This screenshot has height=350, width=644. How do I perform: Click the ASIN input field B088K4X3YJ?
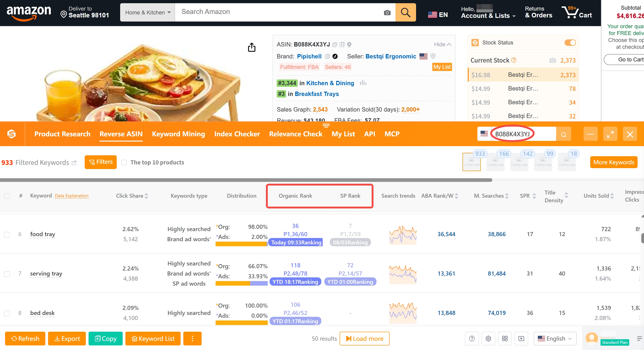(x=523, y=134)
